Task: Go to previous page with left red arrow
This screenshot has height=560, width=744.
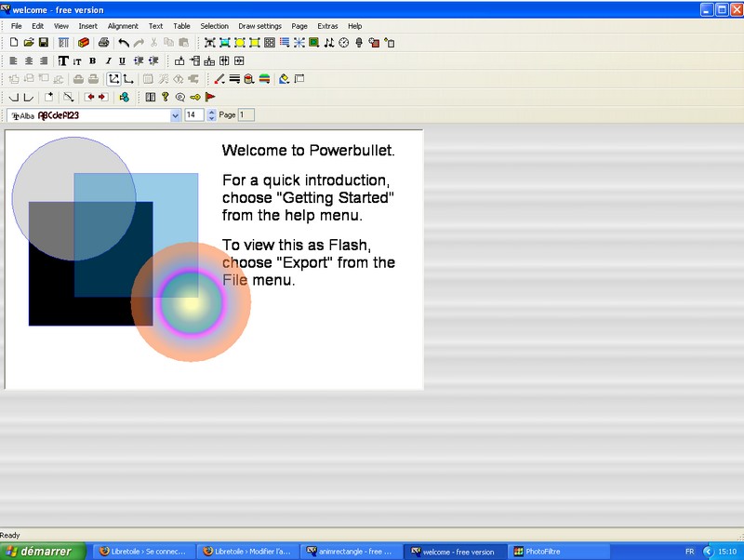Action: pyautogui.click(x=88, y=98)
